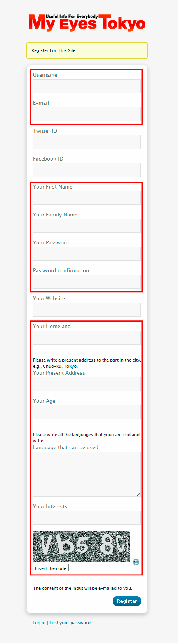
Task: Follow the Lost your password link
Action: pyautogui.click(x=71, y=623)
